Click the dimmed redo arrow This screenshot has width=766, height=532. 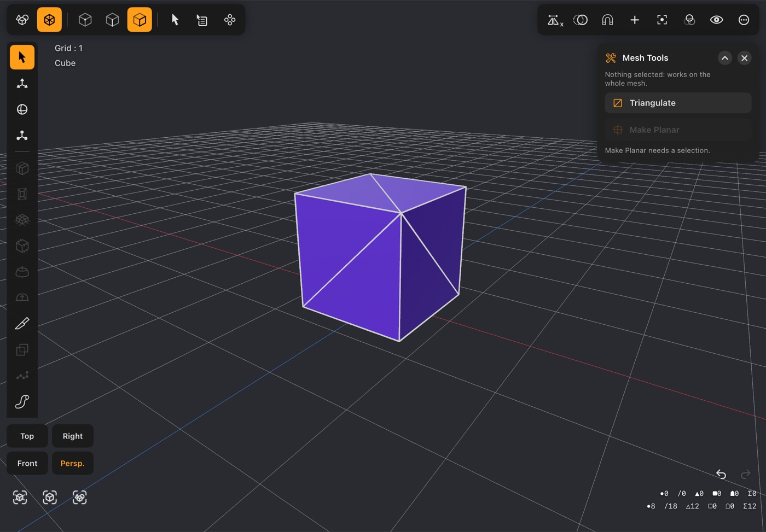745,474
